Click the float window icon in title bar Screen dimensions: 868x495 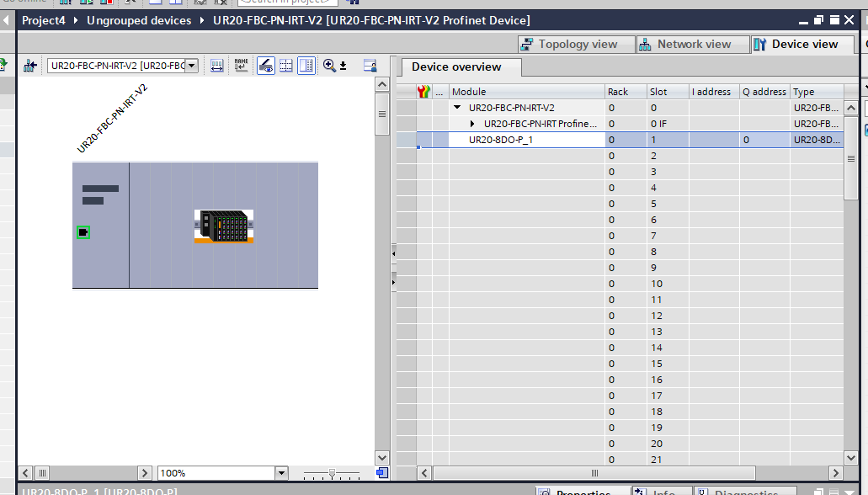click(818, 20)
